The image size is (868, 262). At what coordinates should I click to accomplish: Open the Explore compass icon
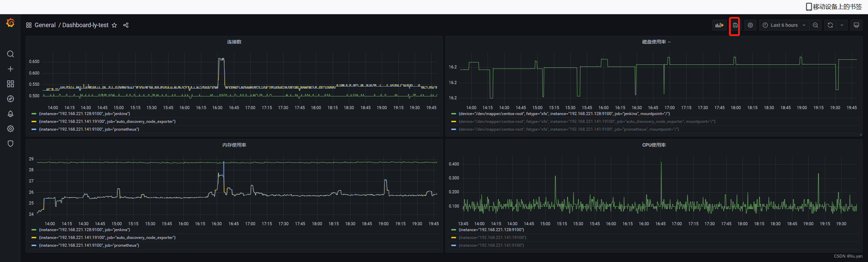click(x=11, y=99)
